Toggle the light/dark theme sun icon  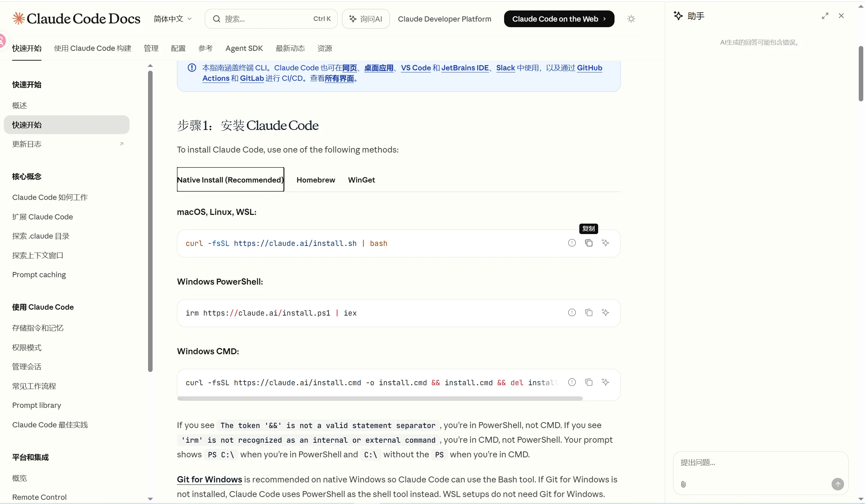coord(631,19)
